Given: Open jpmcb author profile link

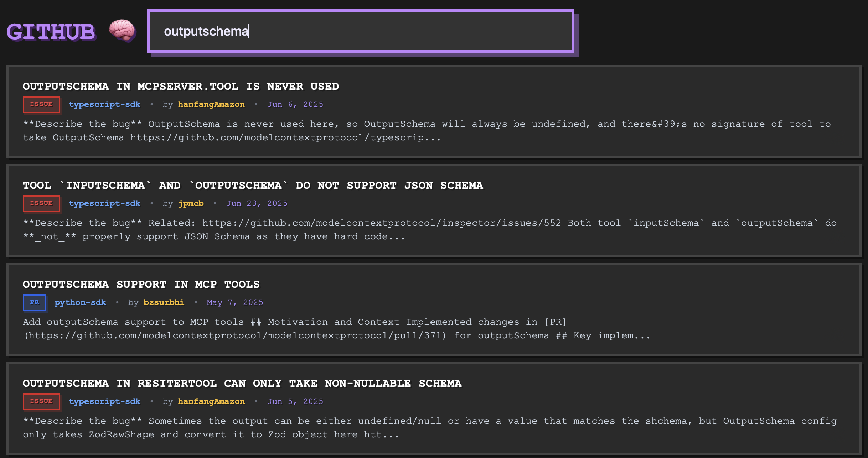Looking at the screenshot, I should click(191, 203).
